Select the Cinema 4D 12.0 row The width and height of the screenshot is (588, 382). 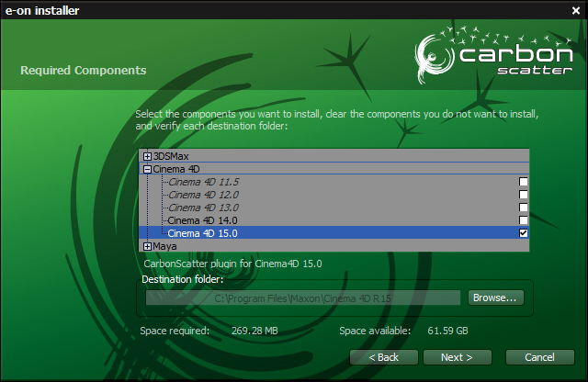[334, 195]
